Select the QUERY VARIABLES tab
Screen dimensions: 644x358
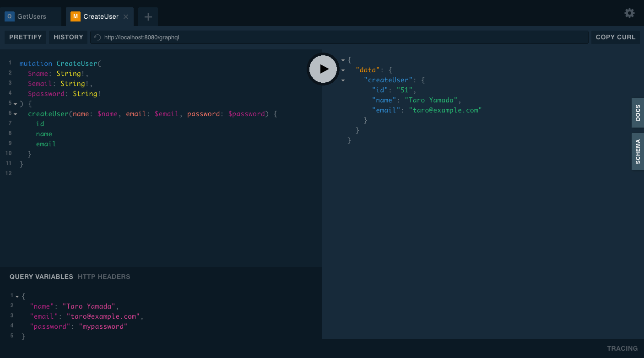click(x=41, y=277)
